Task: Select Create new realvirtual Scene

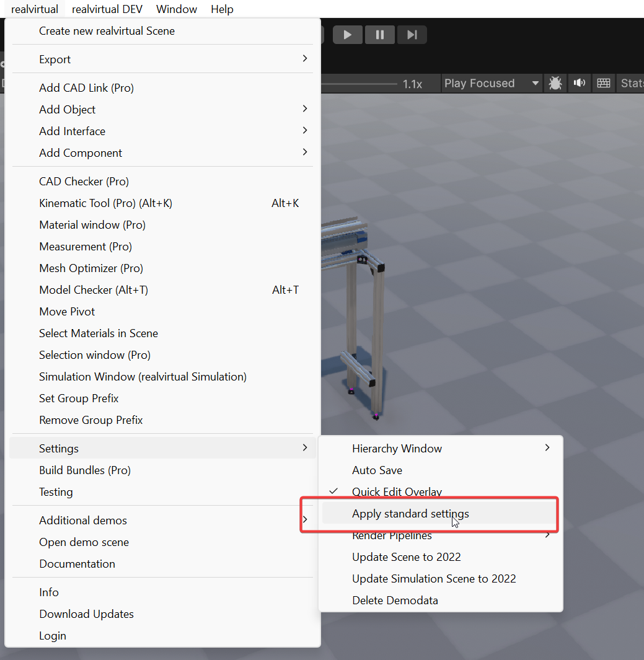Action: coord(162,31)
